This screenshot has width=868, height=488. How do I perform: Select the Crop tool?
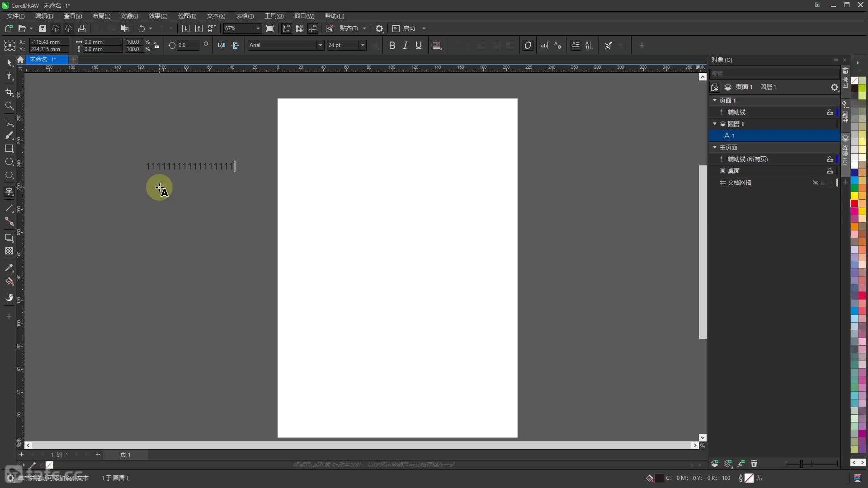(x=9, y=93)
